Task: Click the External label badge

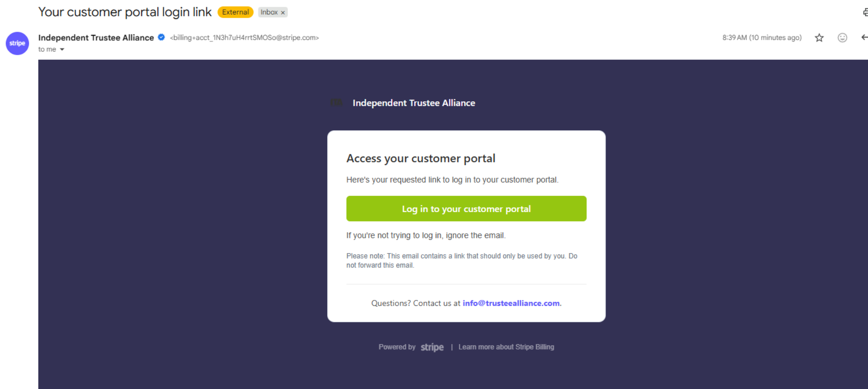Action: point(235,12)
